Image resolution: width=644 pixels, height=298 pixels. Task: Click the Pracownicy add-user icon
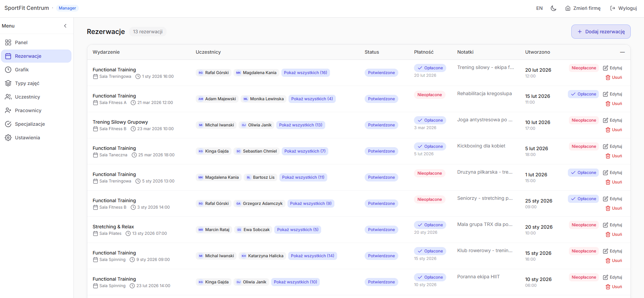pos(8,110)
